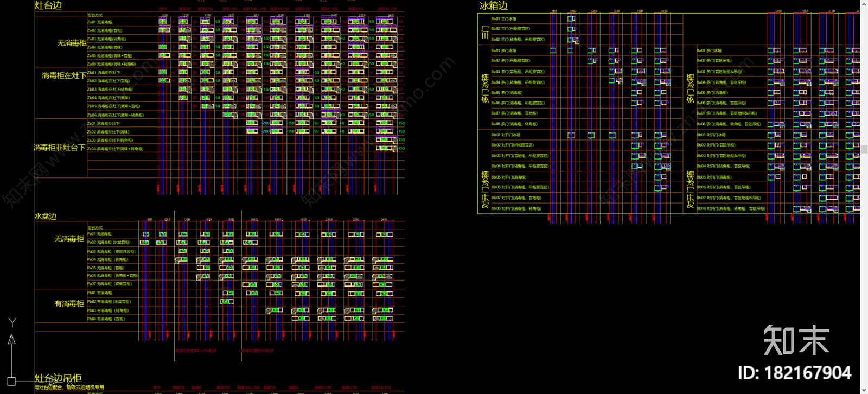The height and width of the screenshot is (394, 868).
Task: Click the Ba01 三门冰箱 row label
Action: pos(503,19)
